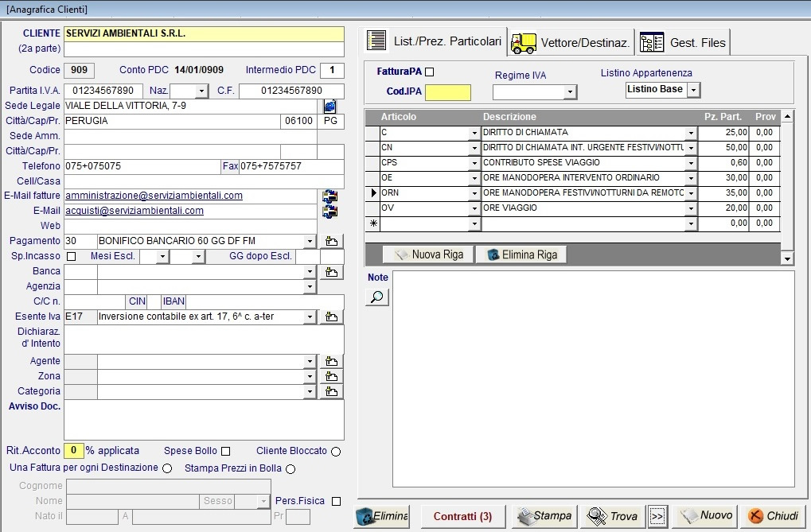
Task: Click scroll-down arrow of articles table
Action: pos(787,258)
